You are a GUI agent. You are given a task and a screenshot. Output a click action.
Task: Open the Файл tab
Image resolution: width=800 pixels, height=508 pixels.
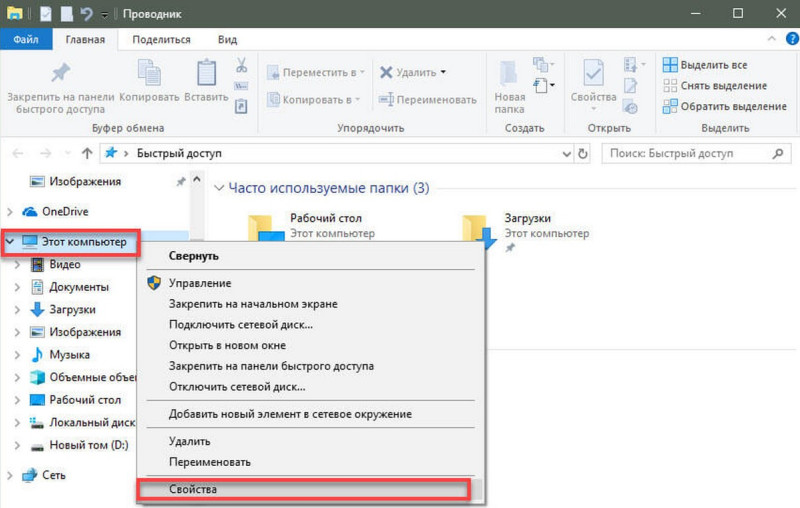click(x=26, y=39)
